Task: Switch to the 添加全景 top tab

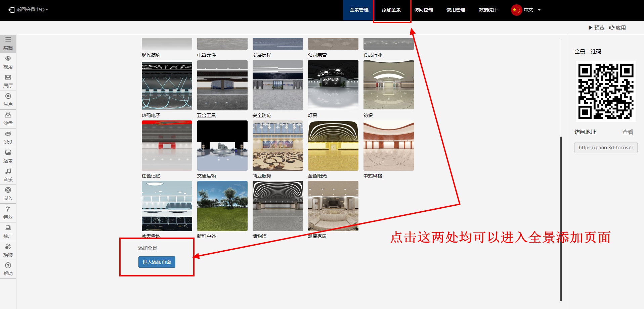Action: point(391,10)
